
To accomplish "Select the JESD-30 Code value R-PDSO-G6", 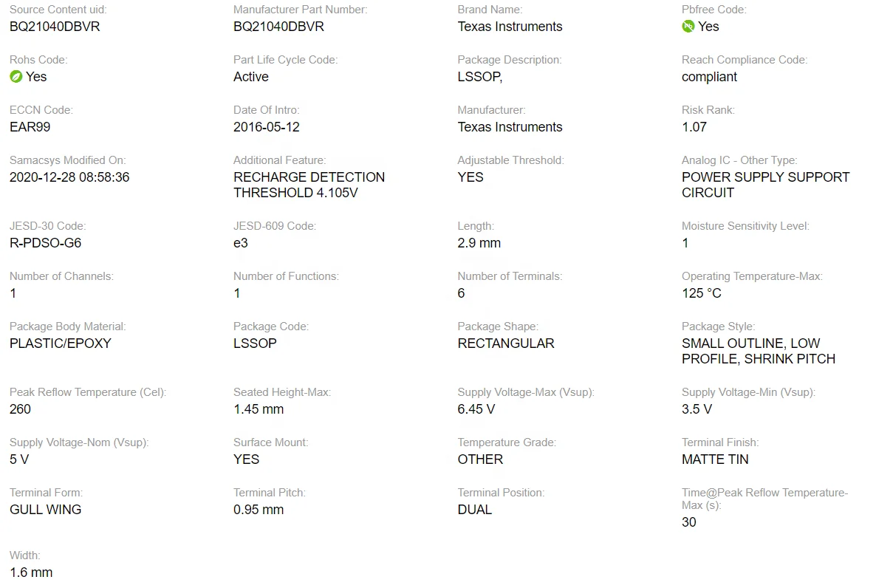I will tap(45, 243).
